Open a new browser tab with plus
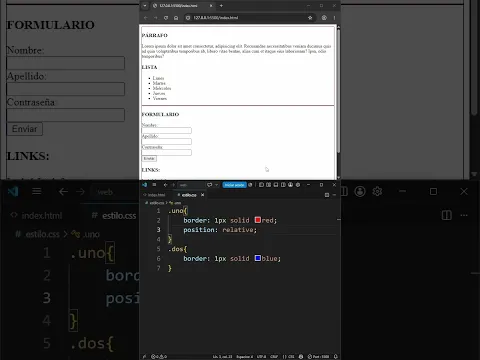 point(221,6)
